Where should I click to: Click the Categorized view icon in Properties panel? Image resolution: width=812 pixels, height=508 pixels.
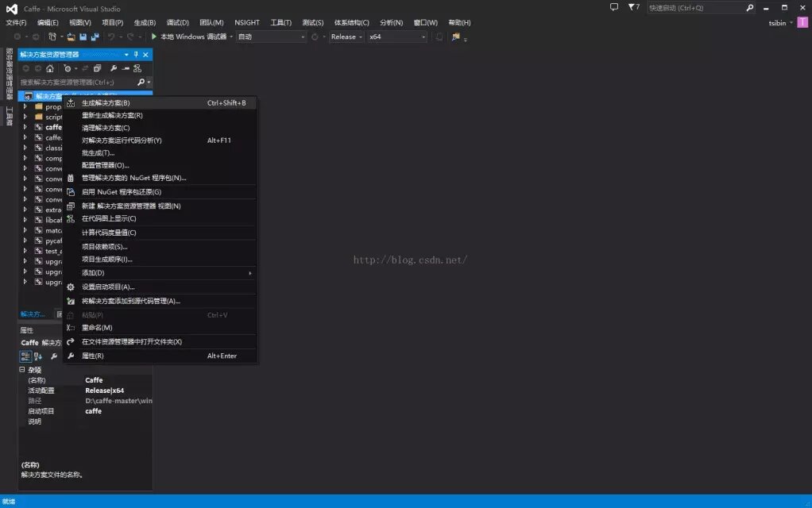pos(25,356)
